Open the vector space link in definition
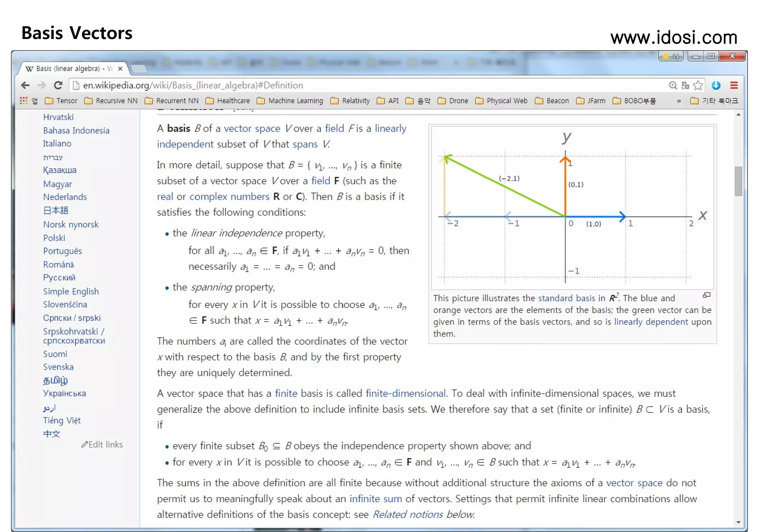The width and height of the screenshot is (769, 532). [252, 128]
